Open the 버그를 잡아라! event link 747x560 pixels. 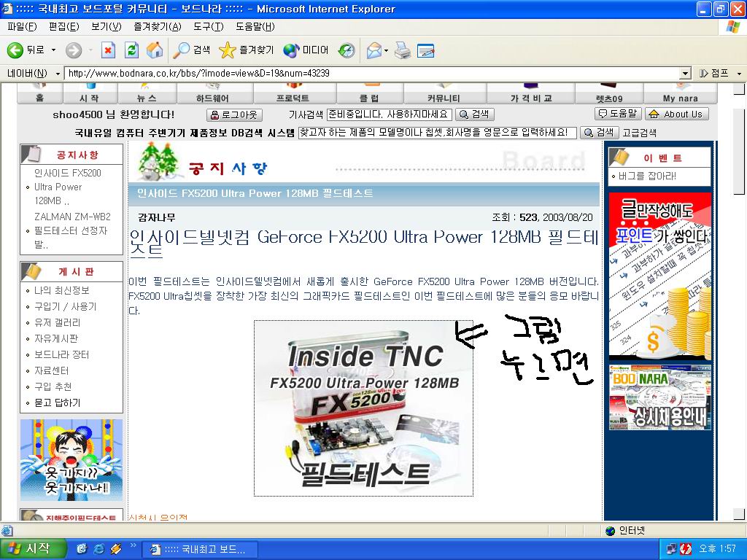coord(647,176)
